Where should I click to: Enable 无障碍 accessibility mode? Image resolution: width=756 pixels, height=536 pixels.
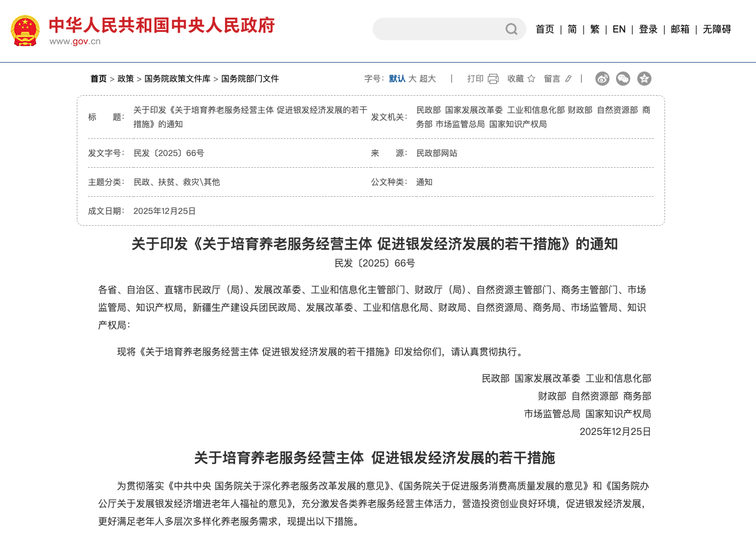click(717, 29)
